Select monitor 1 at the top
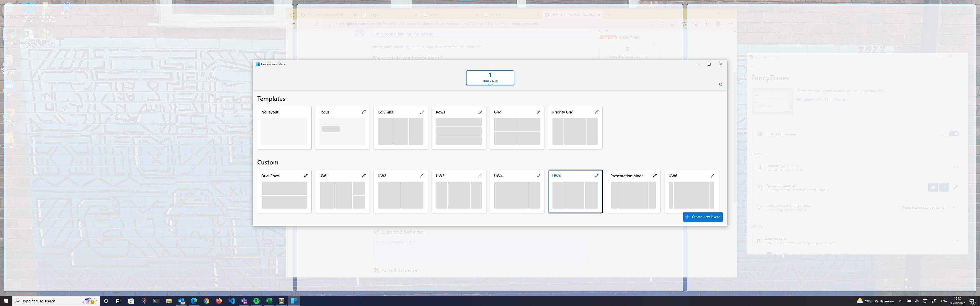 [490, 78]
